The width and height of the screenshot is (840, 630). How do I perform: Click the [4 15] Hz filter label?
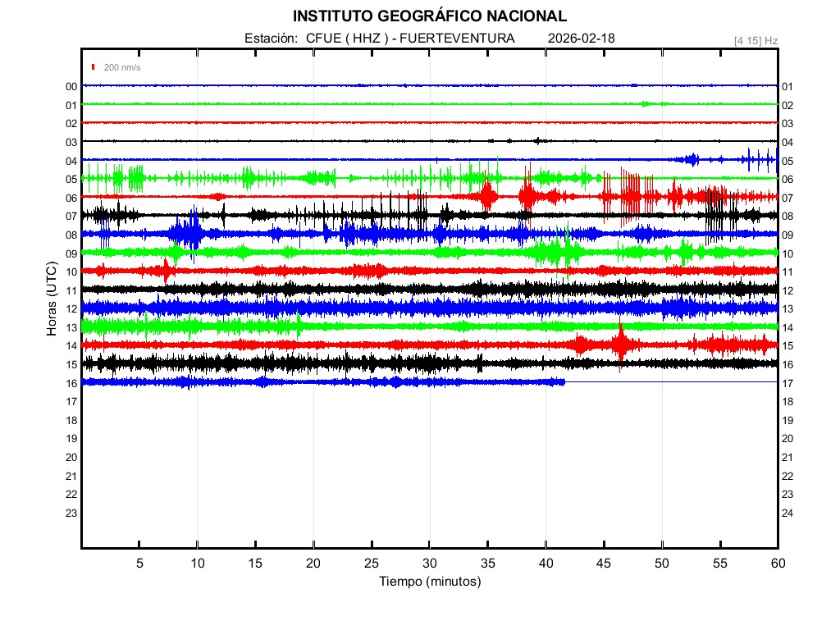tap(756, 39)
